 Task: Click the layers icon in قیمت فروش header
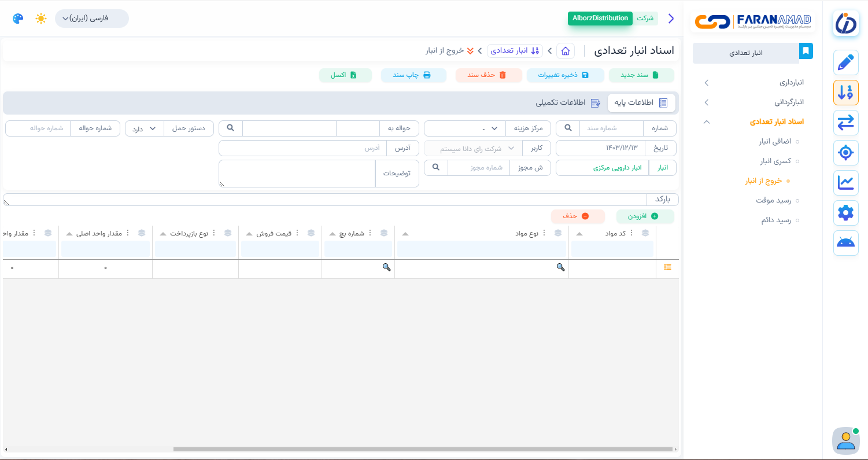click(x=311, y=233)
